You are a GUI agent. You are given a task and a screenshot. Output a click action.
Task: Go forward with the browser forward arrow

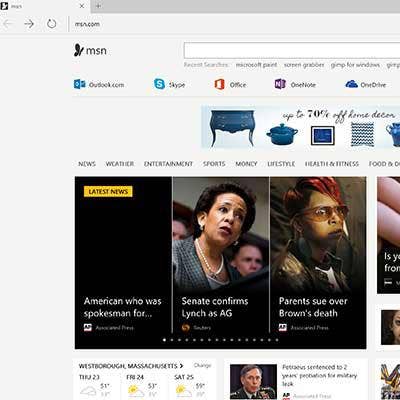(29, 24)
